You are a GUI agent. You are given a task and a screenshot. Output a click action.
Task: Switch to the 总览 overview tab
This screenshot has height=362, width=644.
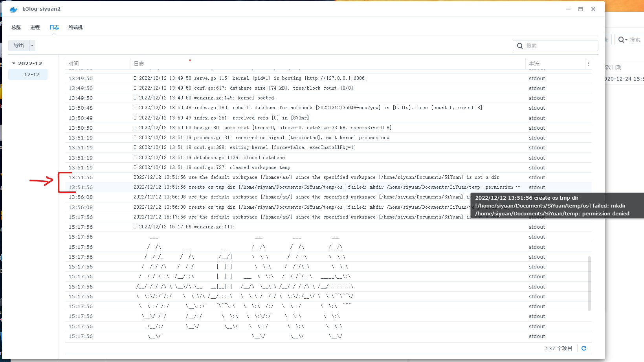click(x=16, y=27)
